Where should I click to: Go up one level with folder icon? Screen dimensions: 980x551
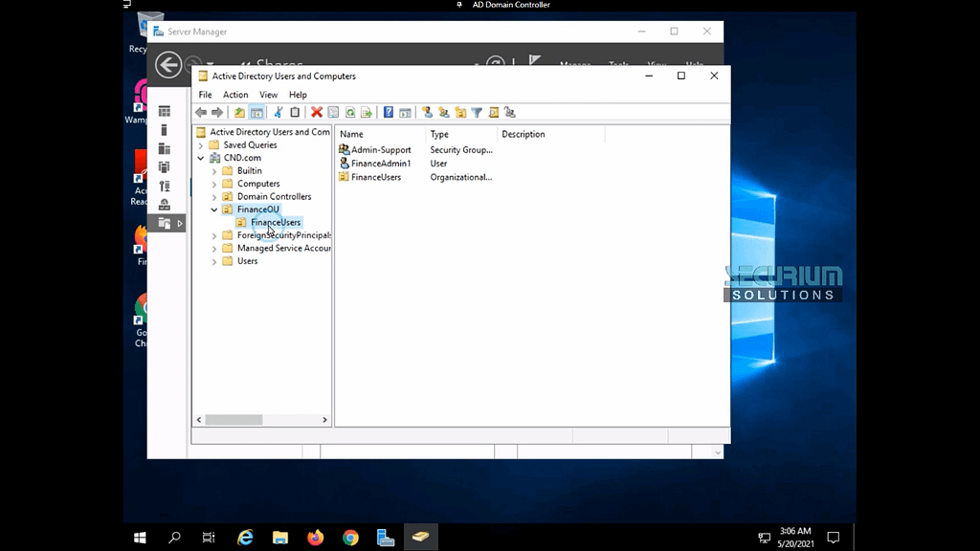coord(239,113)
